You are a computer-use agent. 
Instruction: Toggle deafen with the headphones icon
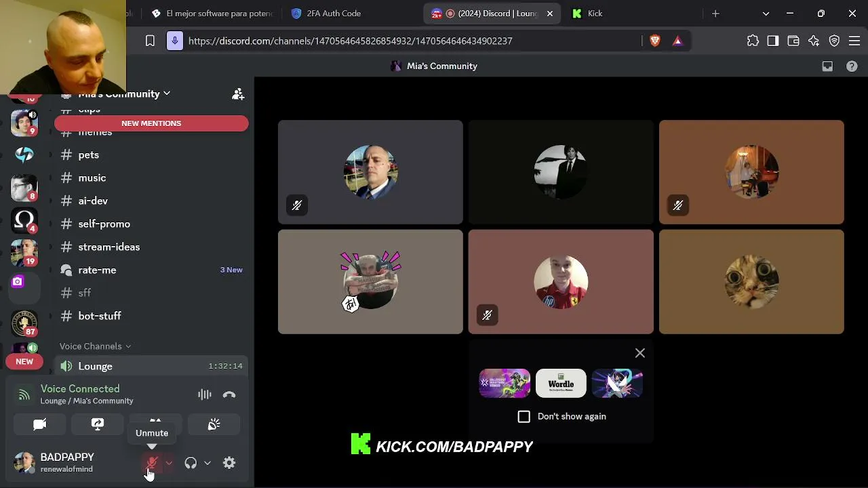click(191, 463)
